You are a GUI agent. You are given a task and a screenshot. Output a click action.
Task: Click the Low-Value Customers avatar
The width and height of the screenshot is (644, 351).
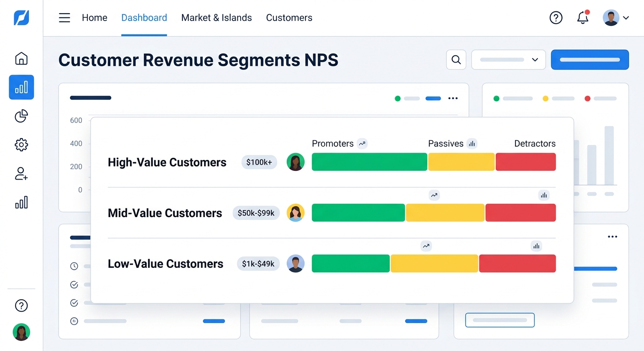coord(295,264)
